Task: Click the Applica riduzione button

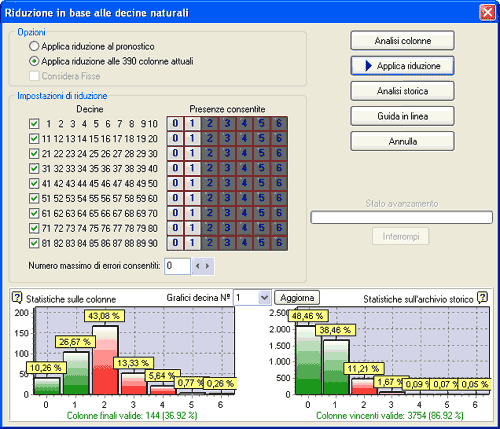Action: pos(402,66)
